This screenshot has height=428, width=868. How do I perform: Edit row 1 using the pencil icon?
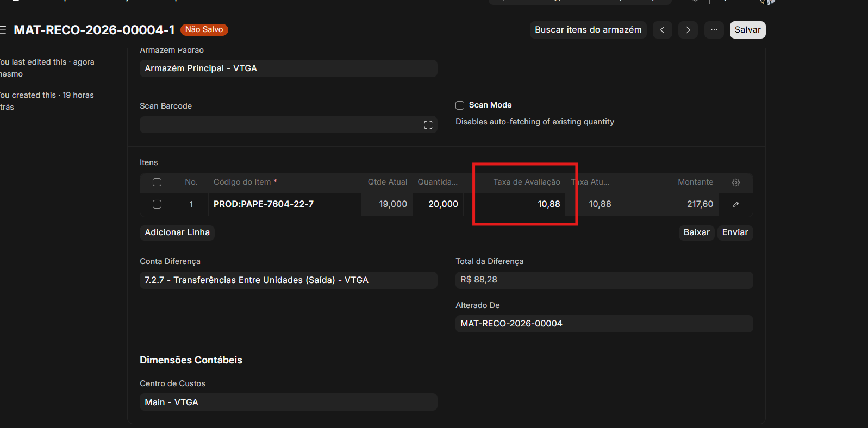click(735, 205)
